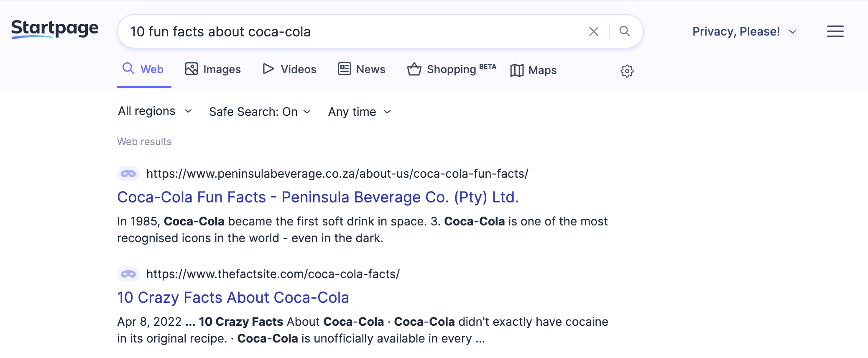Open anonymous view mask for thefactsite result
This screenshot has width=868, height=358.
(x=128, y=274)
